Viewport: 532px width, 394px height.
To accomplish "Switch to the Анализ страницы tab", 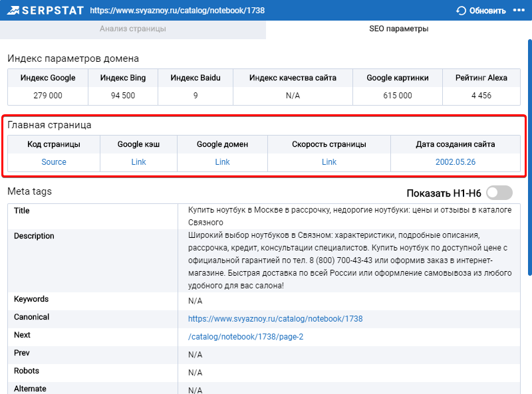I will 132,29.
